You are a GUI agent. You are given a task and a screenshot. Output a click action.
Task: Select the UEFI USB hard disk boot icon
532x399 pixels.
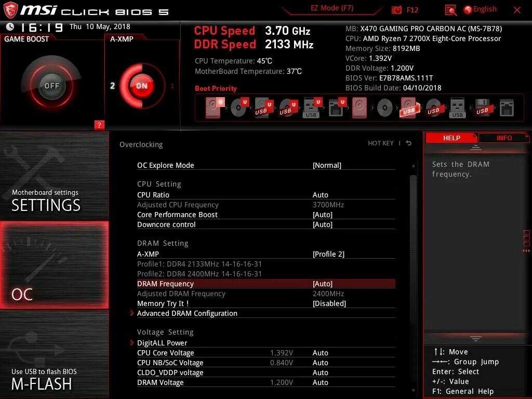coord(263,108)
